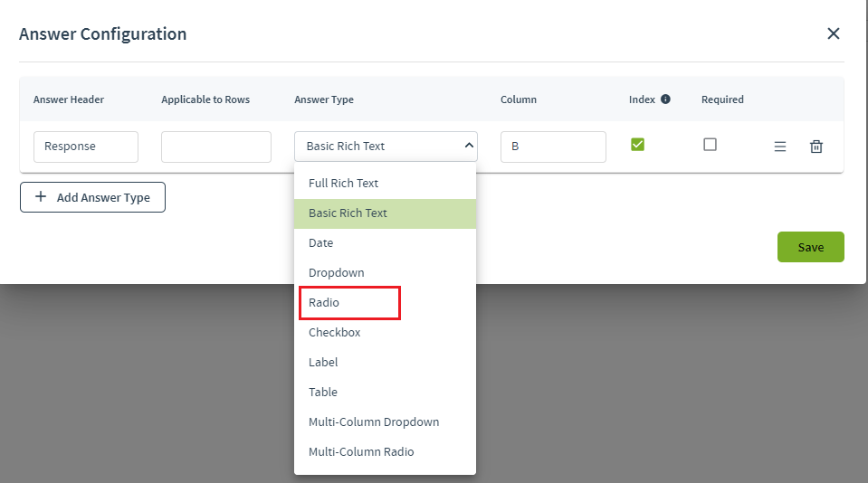
Task: Click the Index header text
Action: click(x=642, y=99)
